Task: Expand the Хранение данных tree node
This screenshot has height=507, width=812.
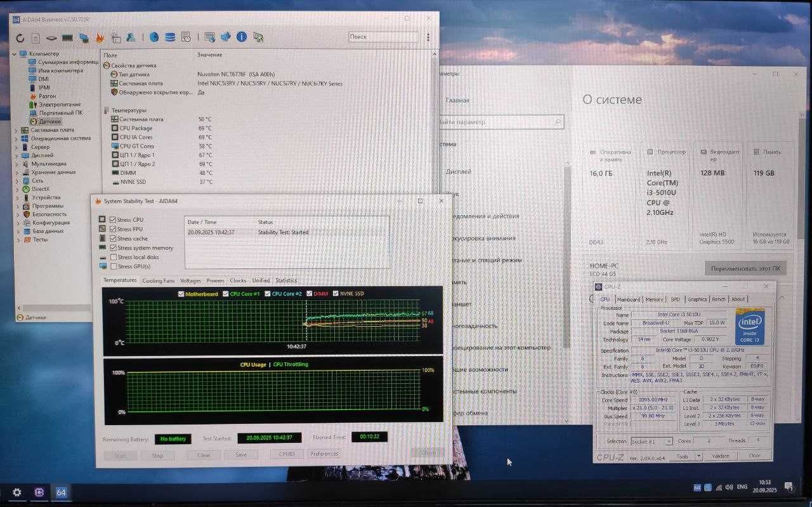Action: pos(16,172)
